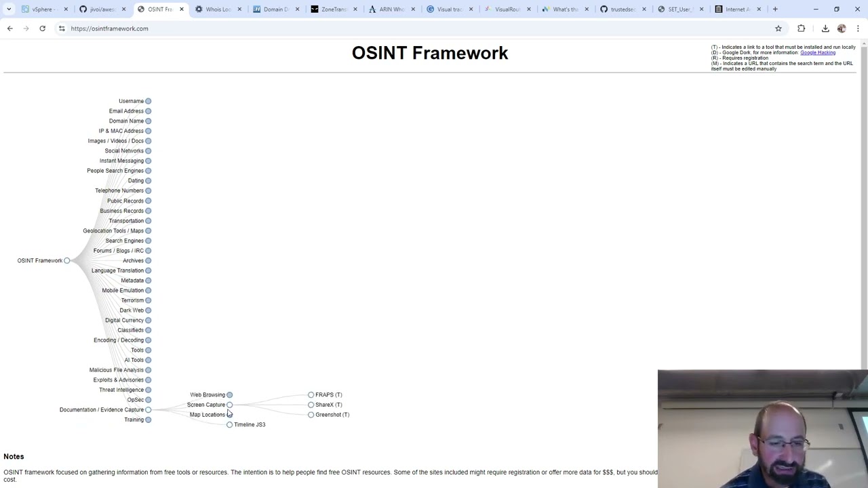868x488 pixels.
Task: Switch to the Whois Lookup tab
Action: 218,9
